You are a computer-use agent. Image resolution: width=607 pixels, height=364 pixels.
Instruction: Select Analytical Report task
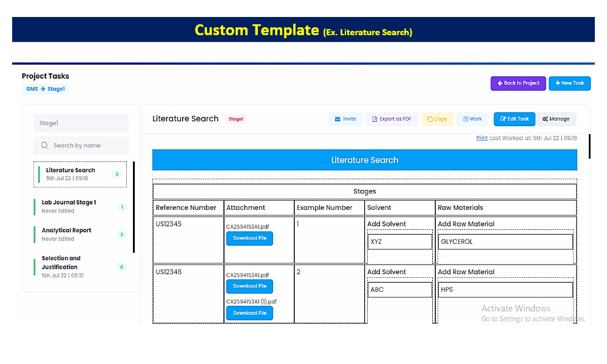80,234
